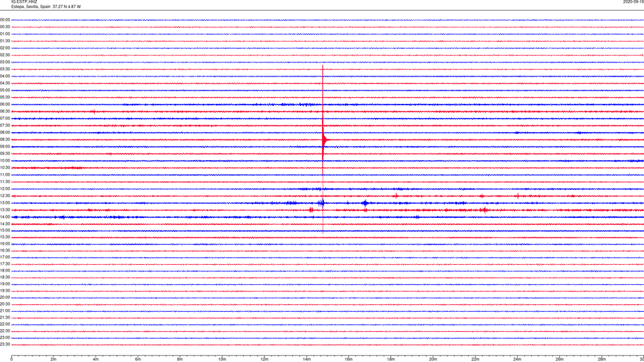Select the 02:30 trace time label
Screen dimensions: 644x362
point(5,55)
